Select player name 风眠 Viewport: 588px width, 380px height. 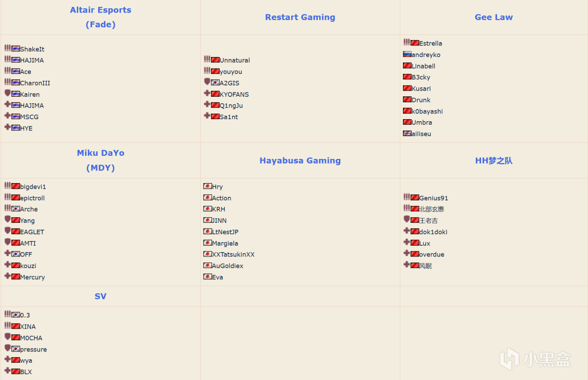pos(425,266)
